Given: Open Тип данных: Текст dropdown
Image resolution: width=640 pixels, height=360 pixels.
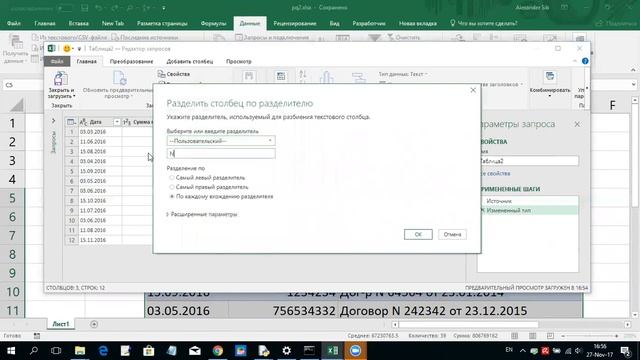Looking at the screenshot, I should point(403,74).
